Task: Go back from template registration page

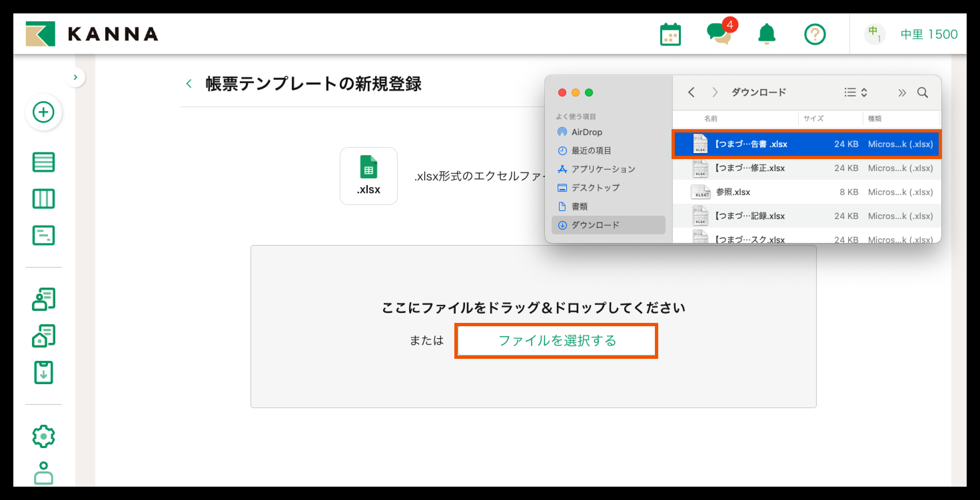Action: (x=189, y=84)
